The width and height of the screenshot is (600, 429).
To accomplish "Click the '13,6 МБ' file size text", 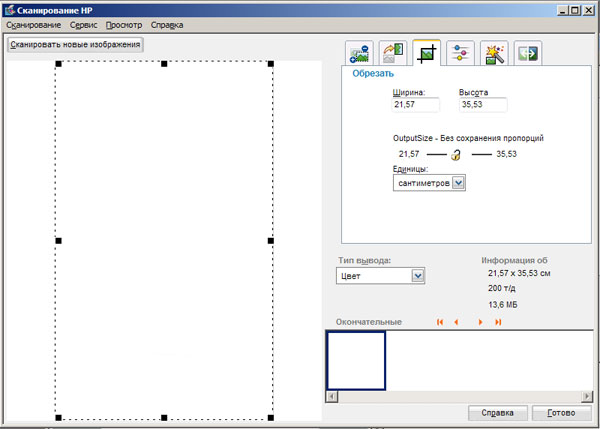I will tap(503, 305).
